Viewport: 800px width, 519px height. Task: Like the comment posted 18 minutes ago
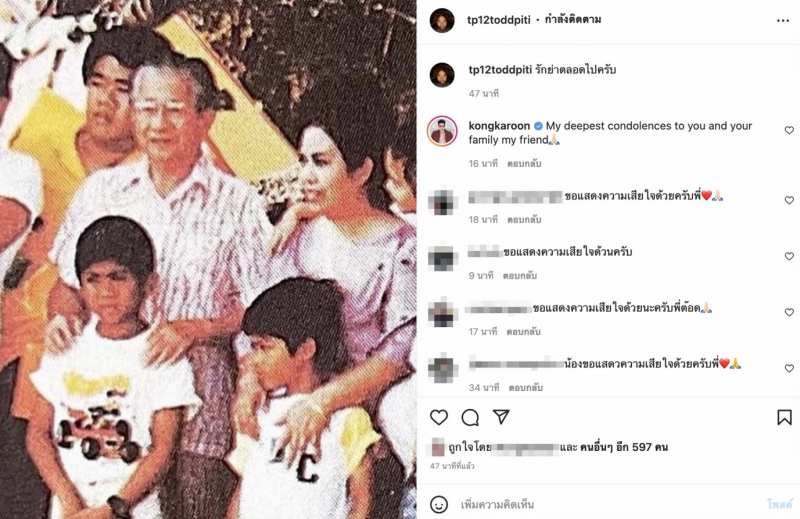[789, 201]
